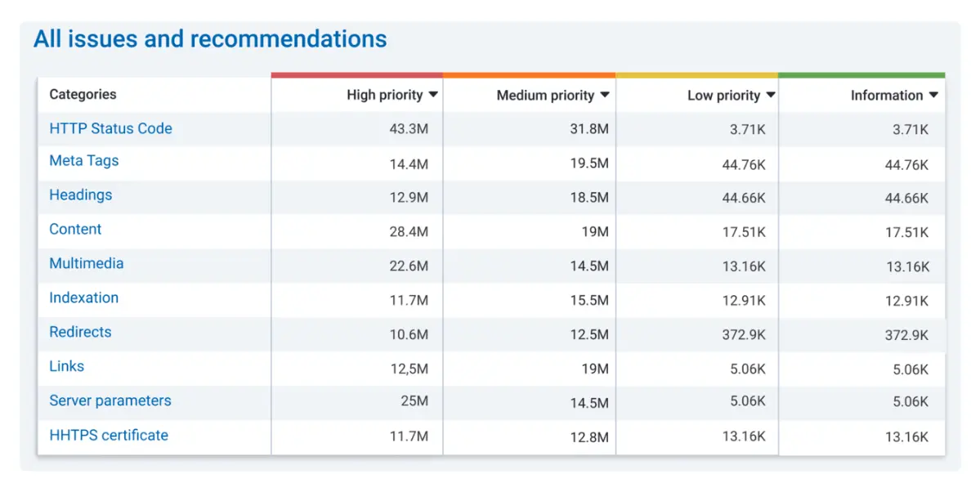Open the Content category

click(x=75, y=231)
